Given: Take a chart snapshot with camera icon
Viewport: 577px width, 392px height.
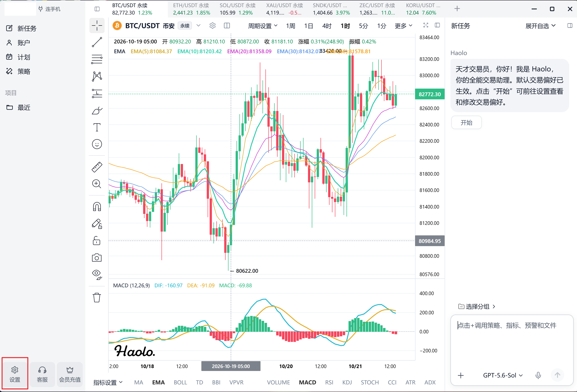Looking at the screenshot, I should coord(97,258).
